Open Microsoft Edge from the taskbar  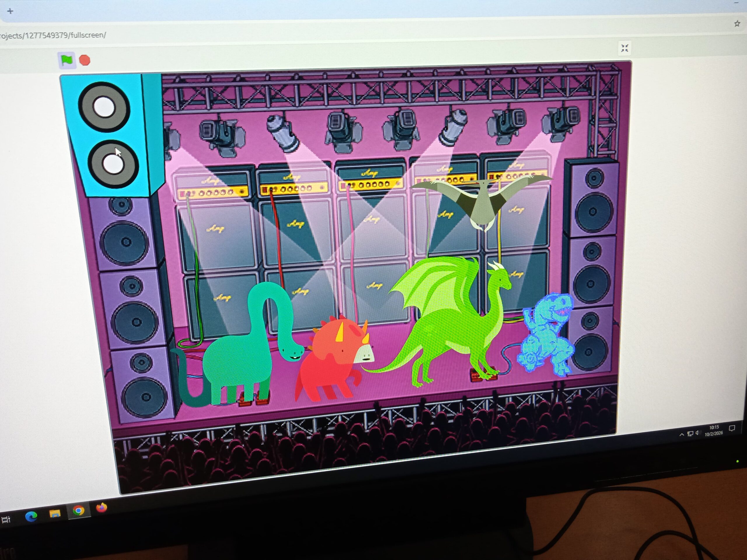point(31,516)
